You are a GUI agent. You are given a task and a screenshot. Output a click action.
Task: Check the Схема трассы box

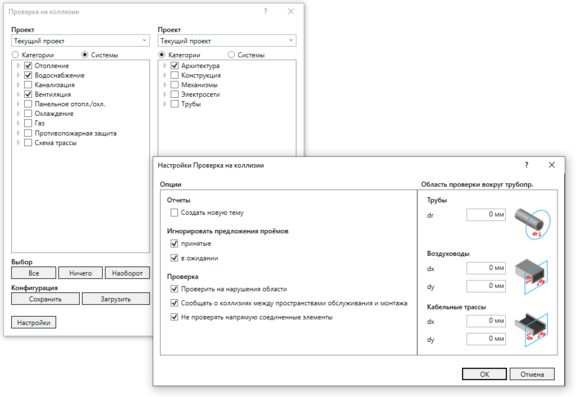point(28,142)
